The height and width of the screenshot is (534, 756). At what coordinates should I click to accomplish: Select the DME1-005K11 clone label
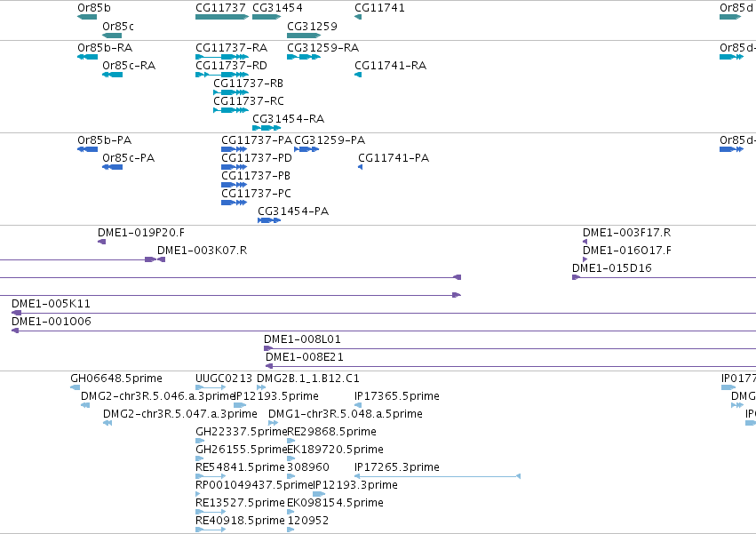pyautogui.click(x=52, y=304)
